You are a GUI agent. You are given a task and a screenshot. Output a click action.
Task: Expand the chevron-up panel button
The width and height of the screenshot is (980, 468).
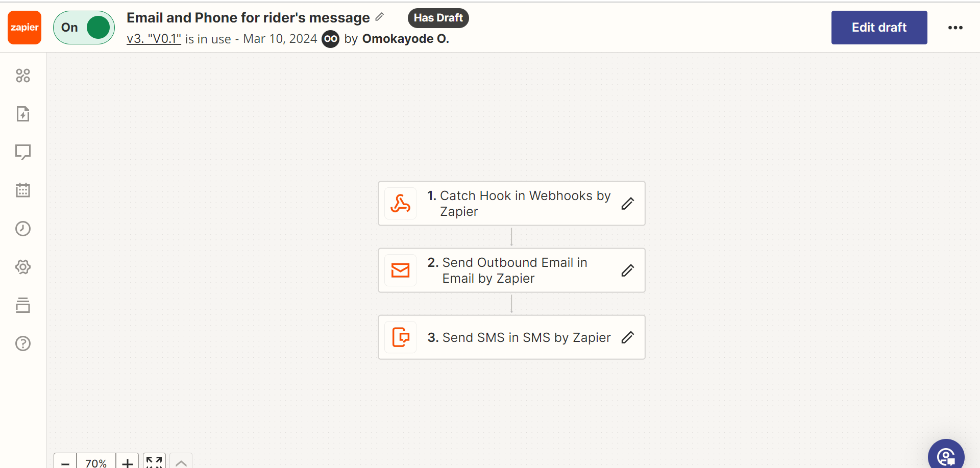pyautogui.click(x=181, y=462)
